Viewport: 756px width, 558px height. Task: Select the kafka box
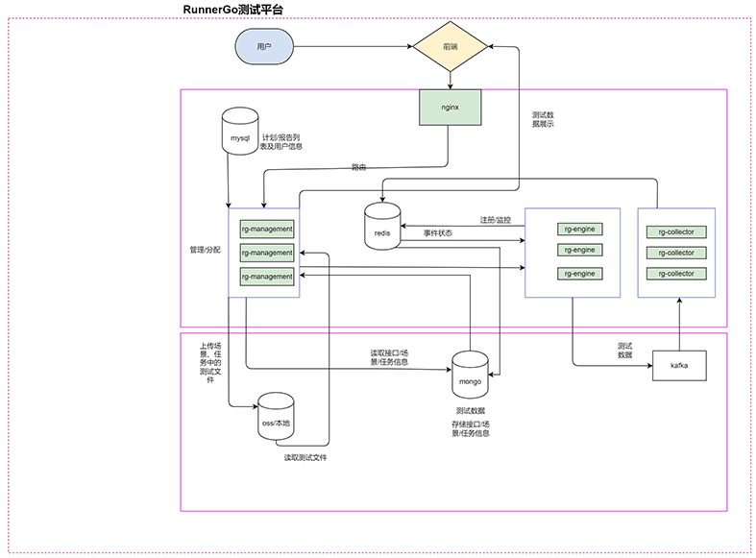click(x=679, y=366)
